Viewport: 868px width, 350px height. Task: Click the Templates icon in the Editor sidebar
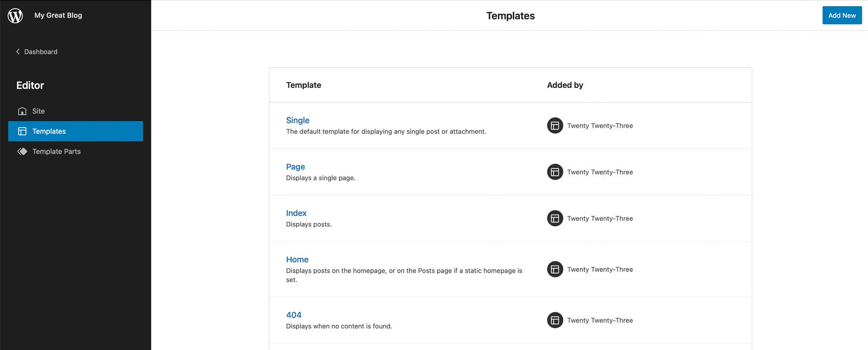[22, 131]
